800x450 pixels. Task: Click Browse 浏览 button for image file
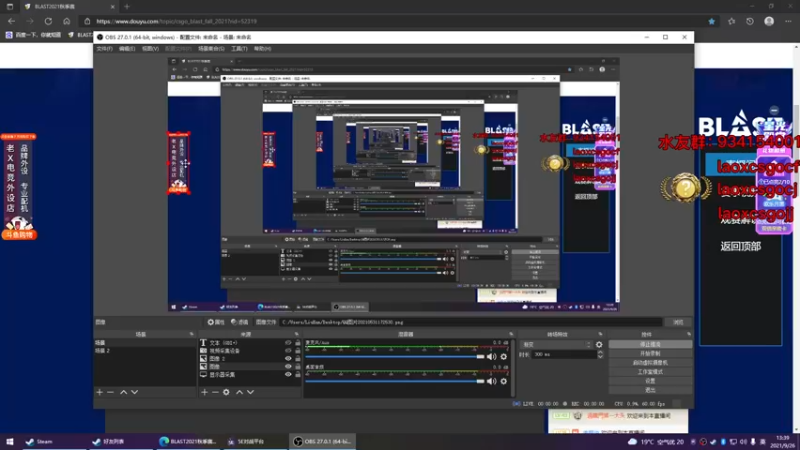678,322
